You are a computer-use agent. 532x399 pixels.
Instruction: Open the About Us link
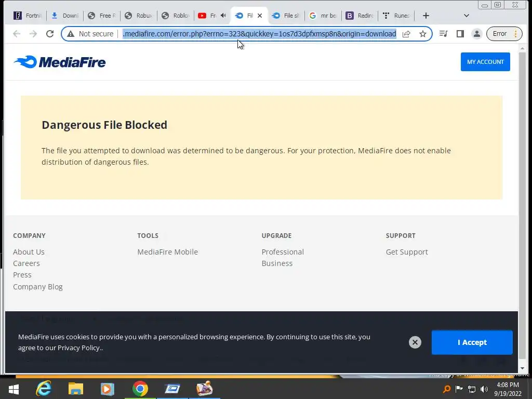click(29, 252)
